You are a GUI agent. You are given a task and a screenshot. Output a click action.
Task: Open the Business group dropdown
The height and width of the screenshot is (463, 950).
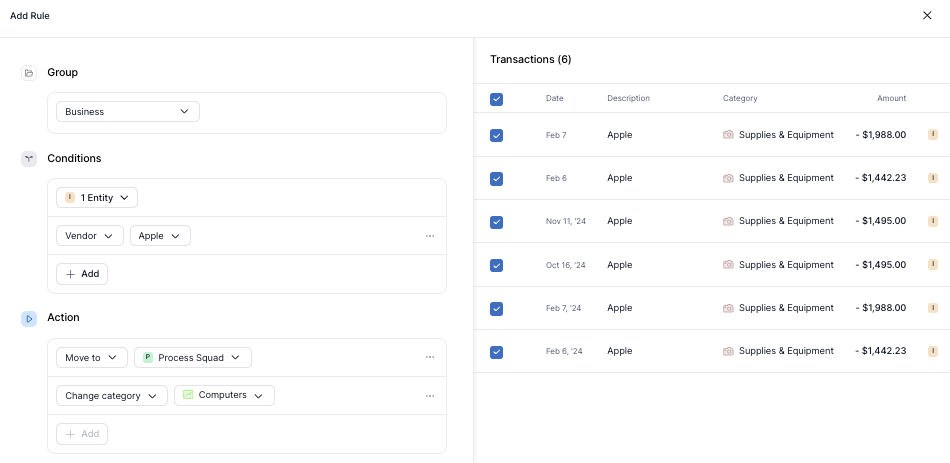pyautogui.click(x=127, y=112)
